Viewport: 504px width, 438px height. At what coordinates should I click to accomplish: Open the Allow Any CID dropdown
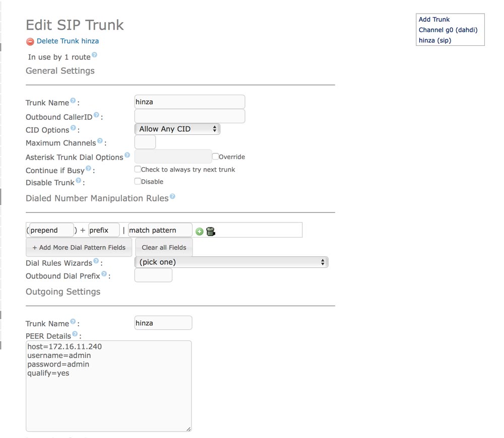click(x=177, y=129)
